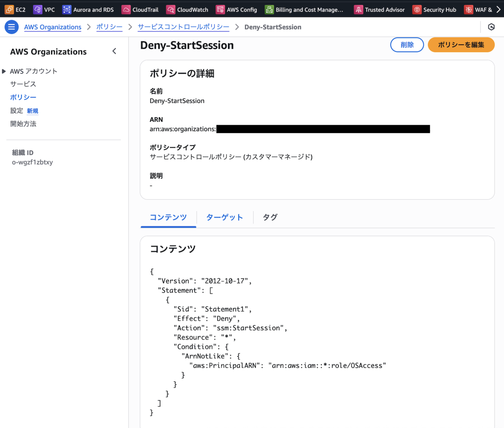The image size is (504, 428).
Task: Open ポリシー in the sidebar
Action: 23,97
